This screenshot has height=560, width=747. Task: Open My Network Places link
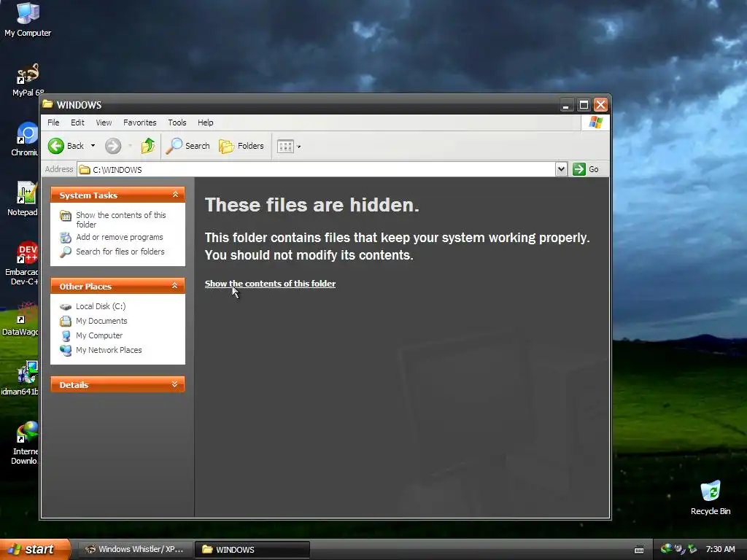pyautogui.click(x=109, y=350)
